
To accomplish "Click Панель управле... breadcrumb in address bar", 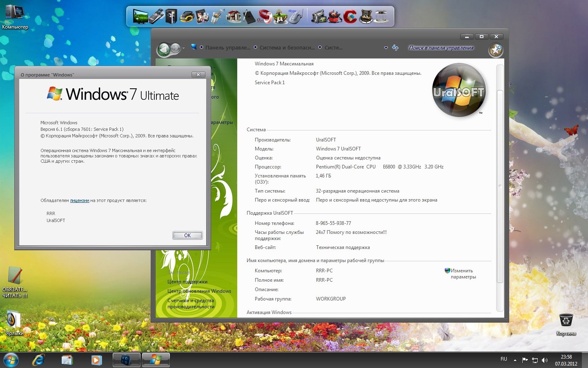I will coord(228,48).
